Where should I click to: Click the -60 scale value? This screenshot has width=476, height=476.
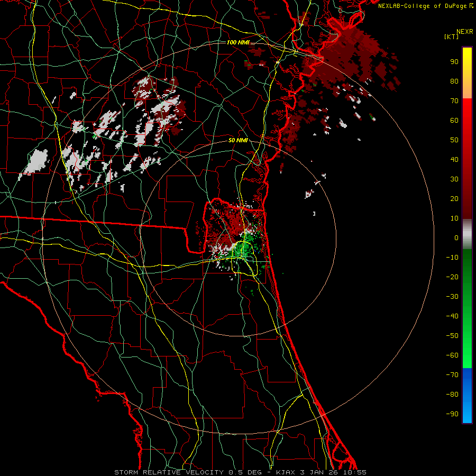pyautogui.click(x=452, y=355)
